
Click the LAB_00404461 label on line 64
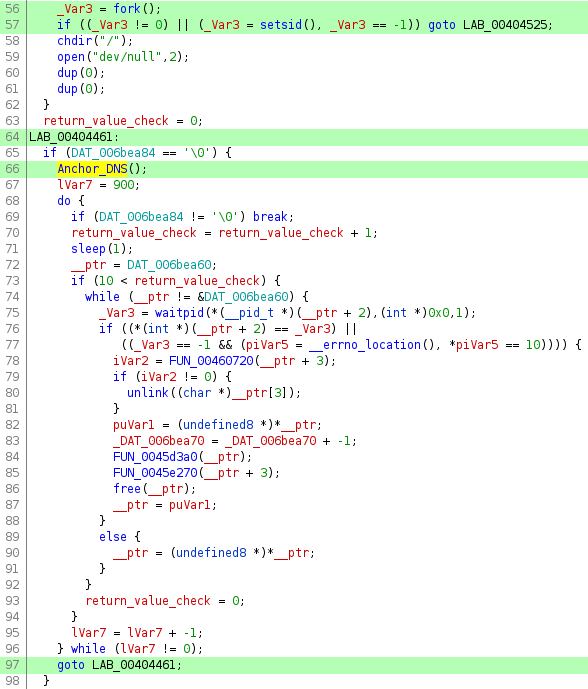[71, 137]
